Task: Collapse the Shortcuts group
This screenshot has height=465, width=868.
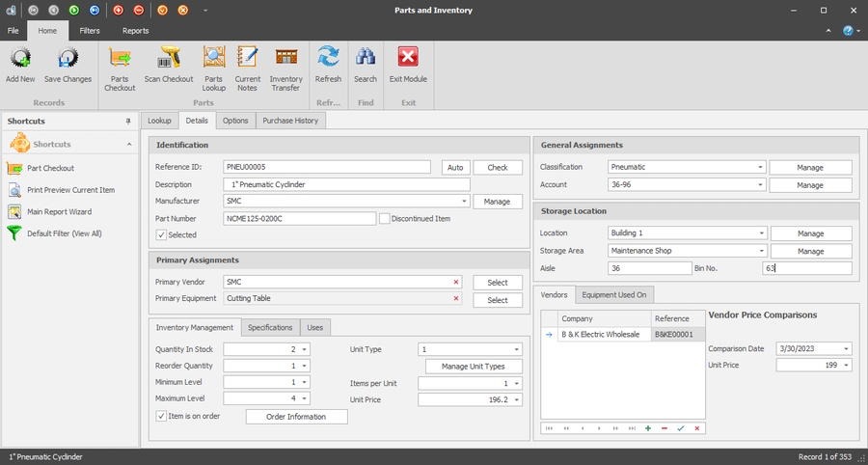Action: [129, 145]
